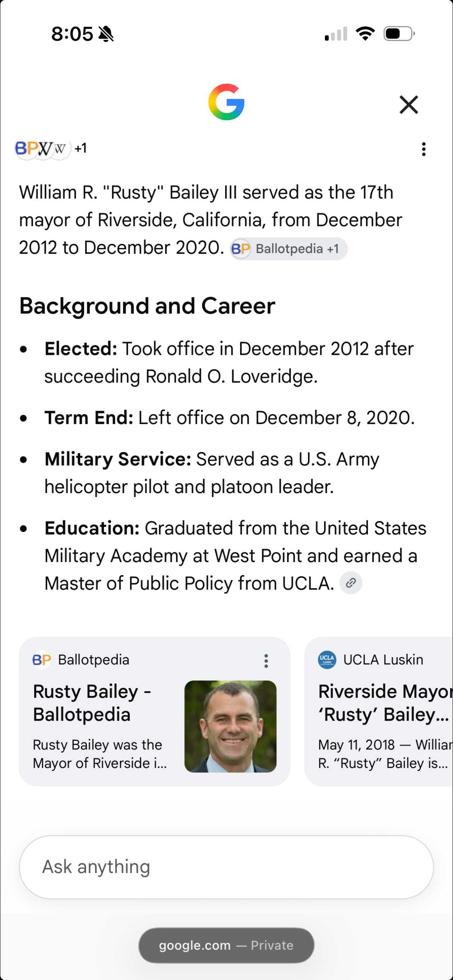Tap the silent mode bell icon
Screen dimensions: 453x980
click(106, 34)
